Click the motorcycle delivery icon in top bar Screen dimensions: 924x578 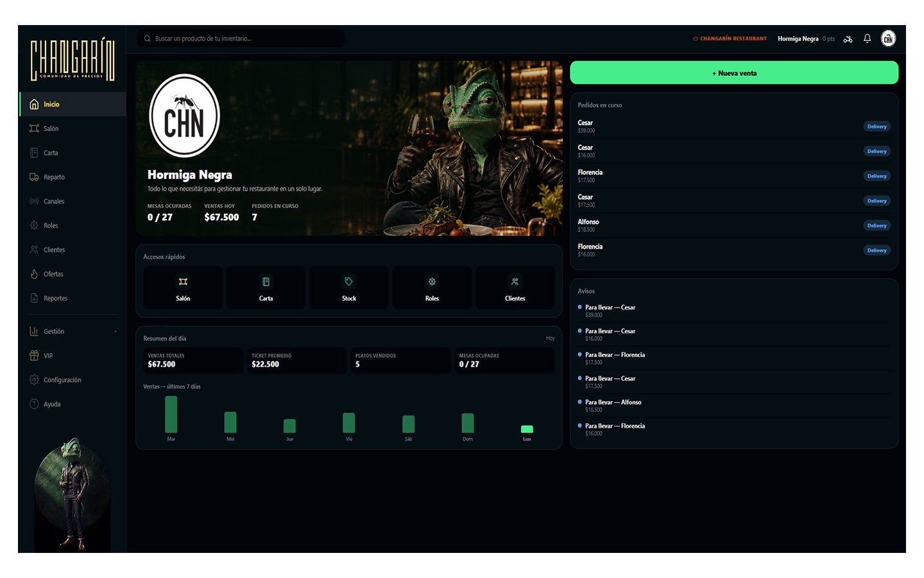pos(848,39)
